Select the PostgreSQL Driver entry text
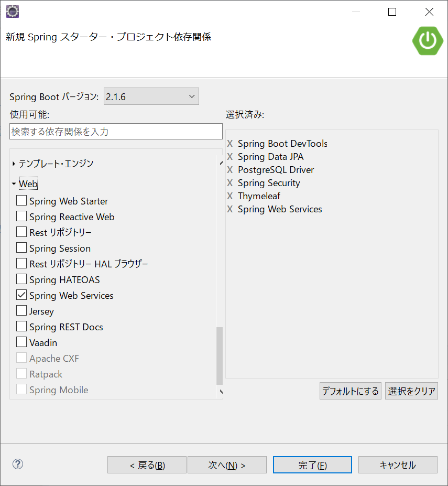 pos(276,170)
